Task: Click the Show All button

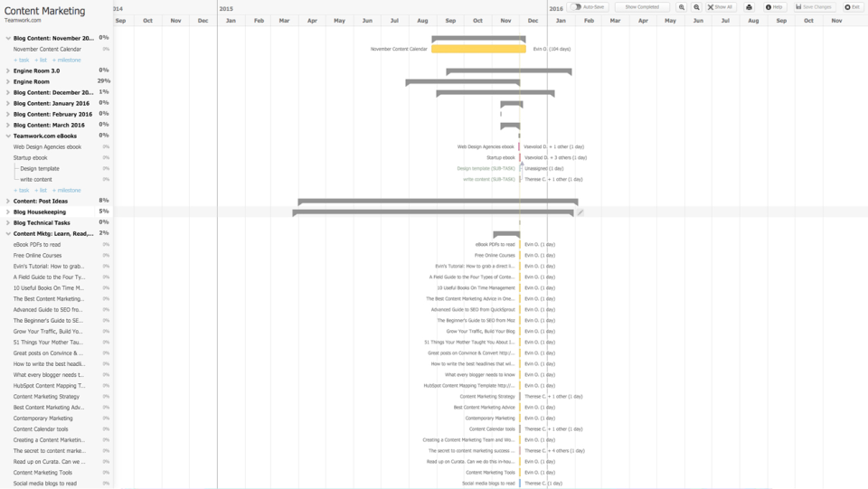Action: 721,7
